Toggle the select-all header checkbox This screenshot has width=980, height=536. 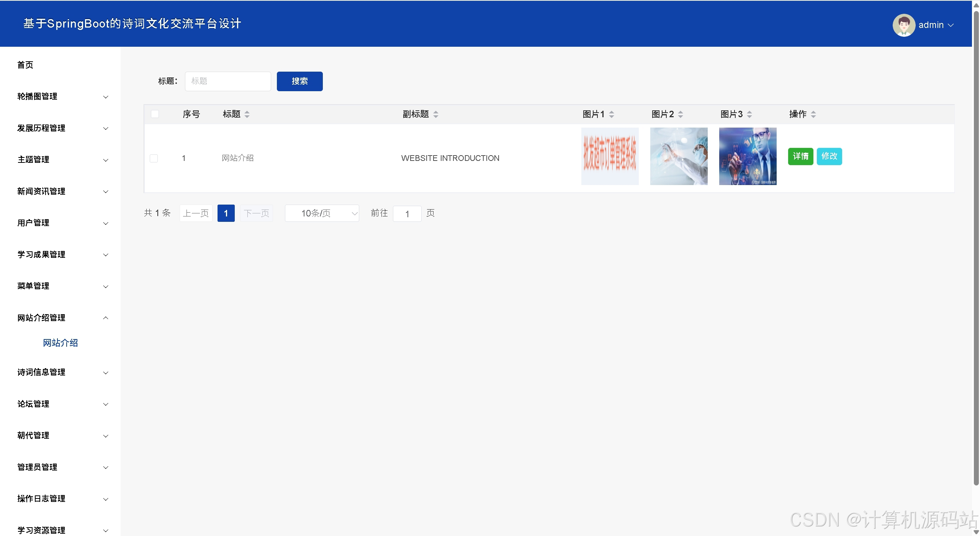155,114
